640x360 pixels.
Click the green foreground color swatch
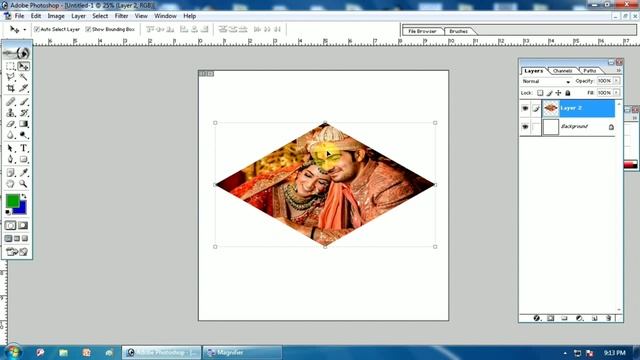point(12,201)
